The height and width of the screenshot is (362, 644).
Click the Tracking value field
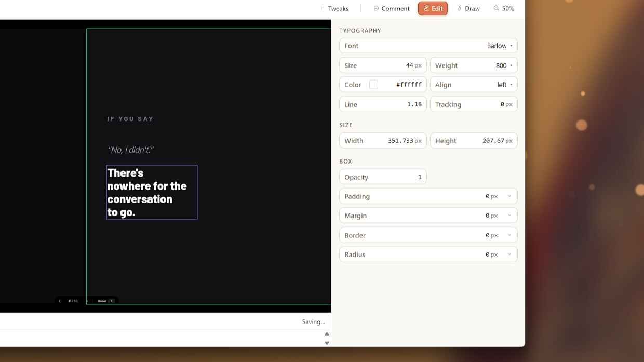[474, 104]
